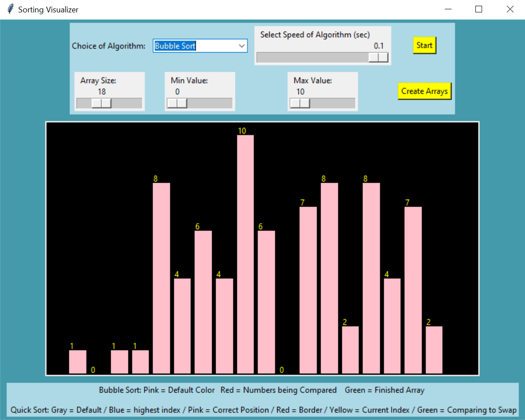Close the Sorting Visualizer window
525x420 pixels.
tap(510, 9)
